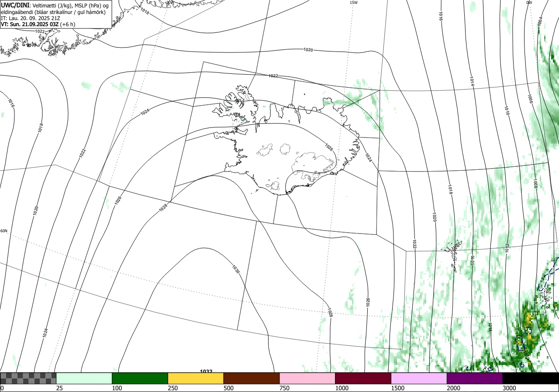
Task: Click the dark green 100–250 legend swatch
Action: (x=140, y=378)
